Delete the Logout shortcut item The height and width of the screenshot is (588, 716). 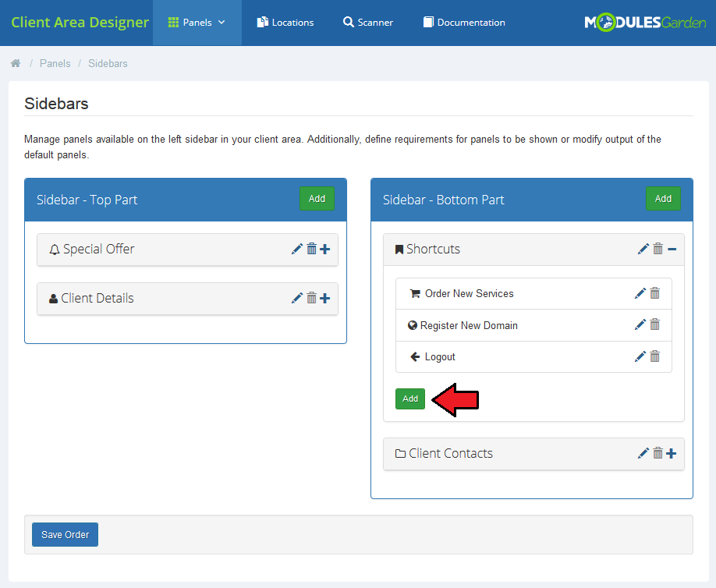pos(655,356)
